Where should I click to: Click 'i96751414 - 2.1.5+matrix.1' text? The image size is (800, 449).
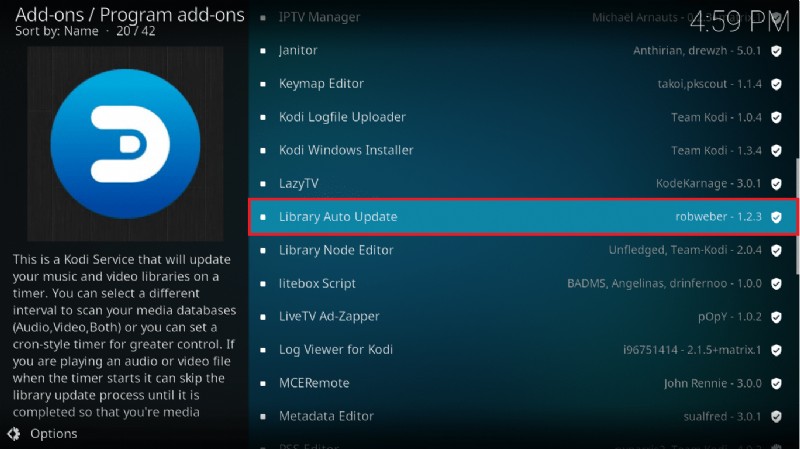[x=692, y=350]
